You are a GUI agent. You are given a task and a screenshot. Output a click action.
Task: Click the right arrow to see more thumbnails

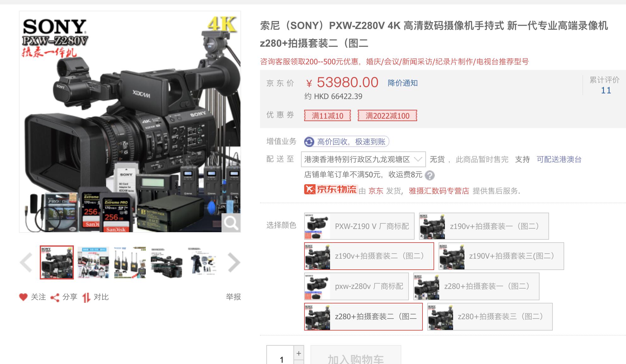pos(234,262)
